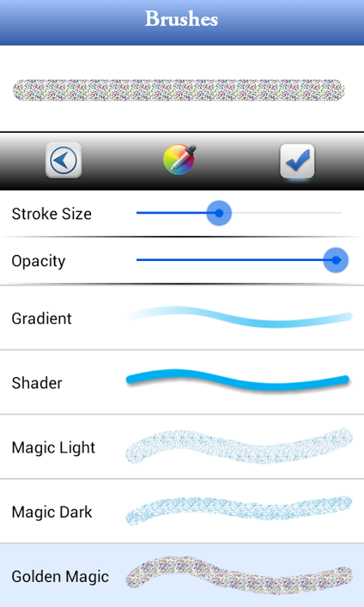Click the Brushes title header
364x607 pixels.
pyautogui.click(x=181, y=19)
